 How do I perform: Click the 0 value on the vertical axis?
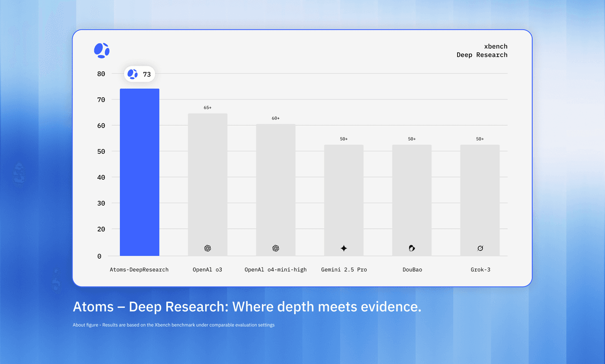pos(99,256)
